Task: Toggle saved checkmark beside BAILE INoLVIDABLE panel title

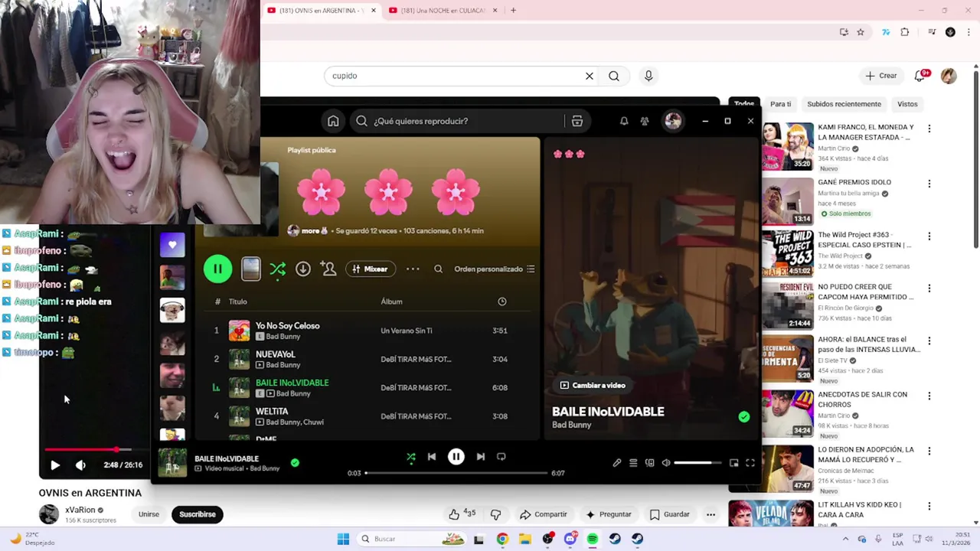Action: pyautogui.click(x=744, y=416)
